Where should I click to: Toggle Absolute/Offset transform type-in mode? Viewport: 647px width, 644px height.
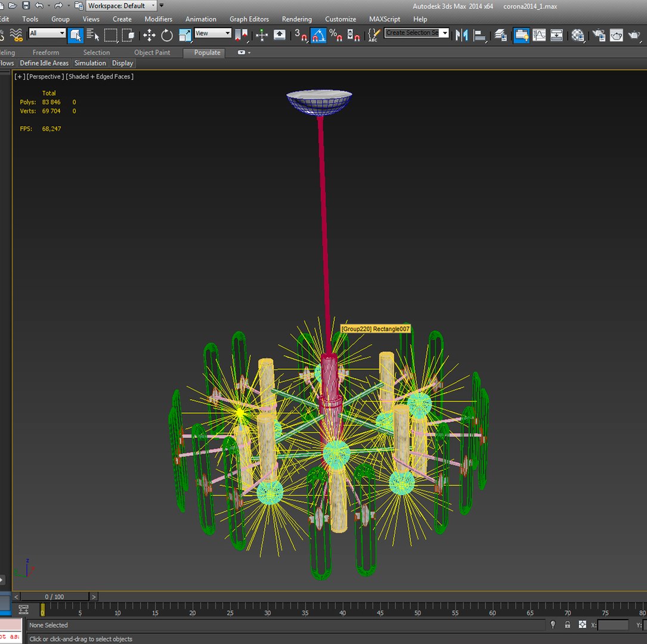(x=582, y=624)
